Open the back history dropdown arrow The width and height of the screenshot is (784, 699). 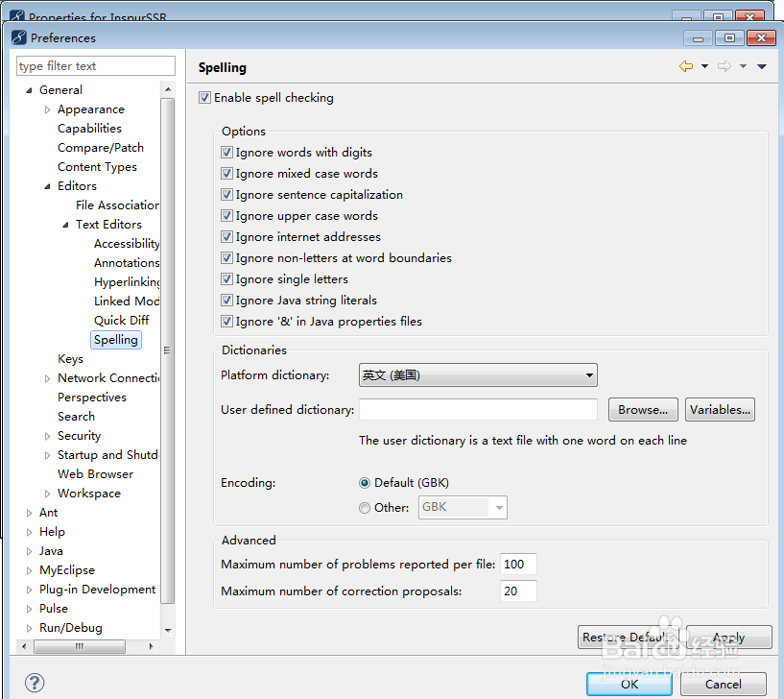click(704, 66)
